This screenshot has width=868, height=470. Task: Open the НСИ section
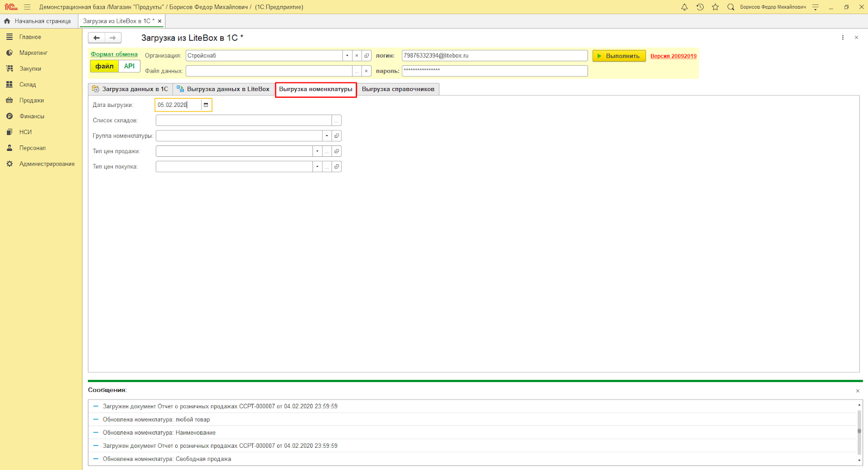coord(25,132)
